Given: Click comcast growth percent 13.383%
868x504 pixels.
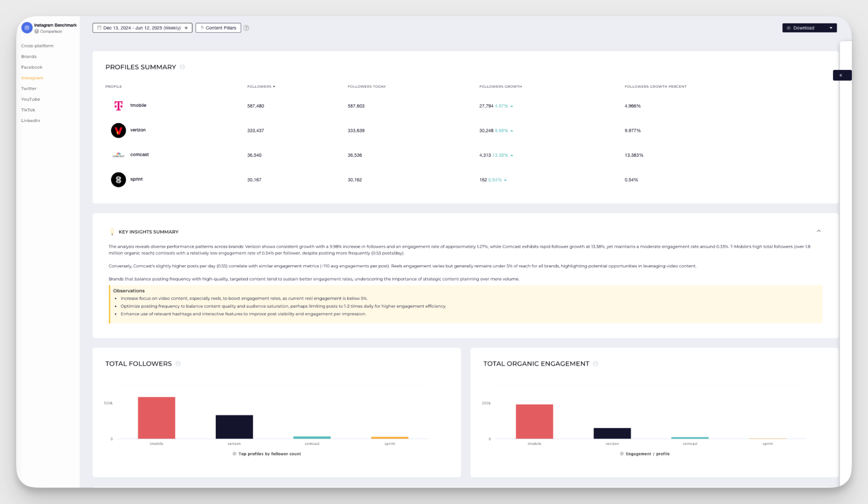Looking at the screenshot, I should [x=634, y=155].
